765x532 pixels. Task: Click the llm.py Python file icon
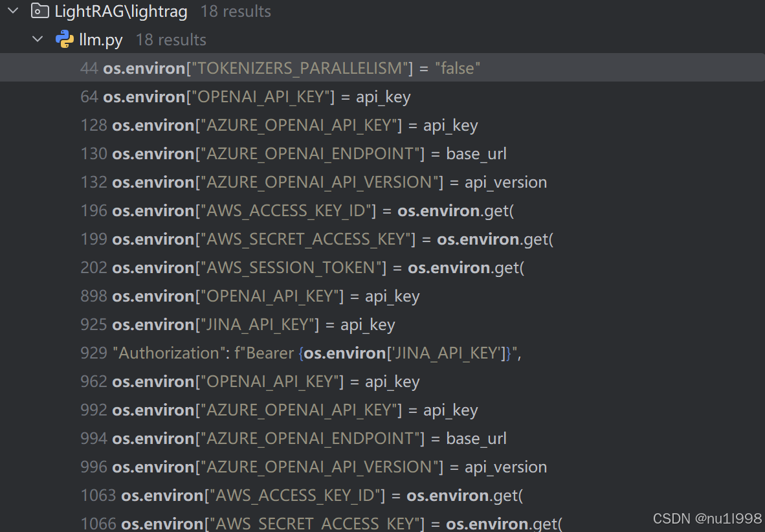[x=65, y=39]
